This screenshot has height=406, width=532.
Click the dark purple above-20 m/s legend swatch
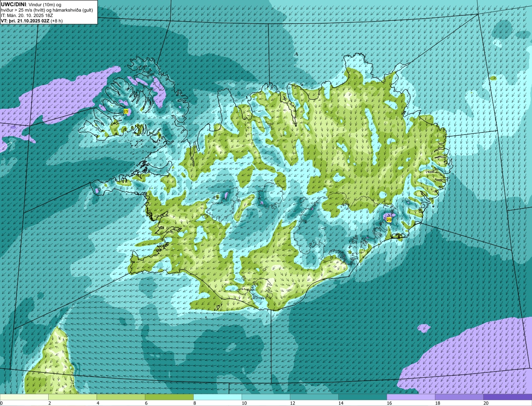pos(507,397)
